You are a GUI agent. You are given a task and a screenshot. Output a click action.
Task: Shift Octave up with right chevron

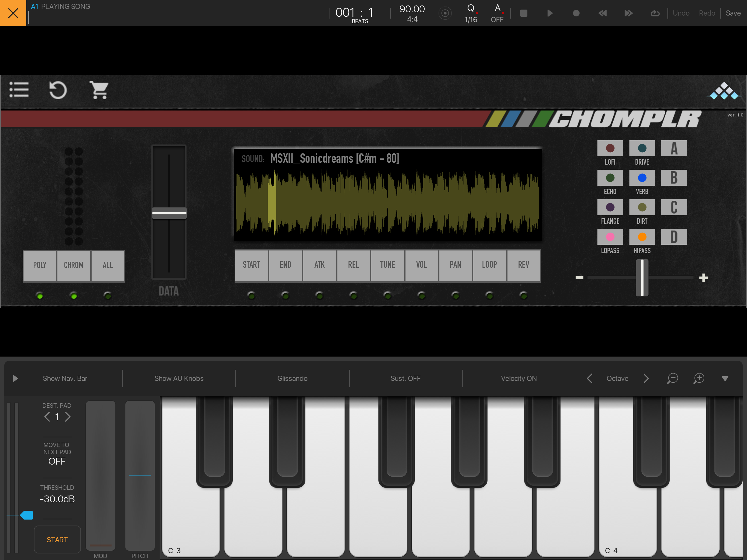coord(646,378)
